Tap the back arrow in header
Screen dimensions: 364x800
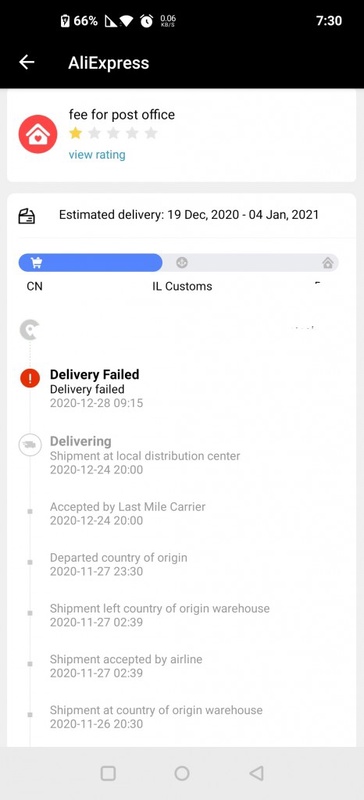(x=27, y=62)
